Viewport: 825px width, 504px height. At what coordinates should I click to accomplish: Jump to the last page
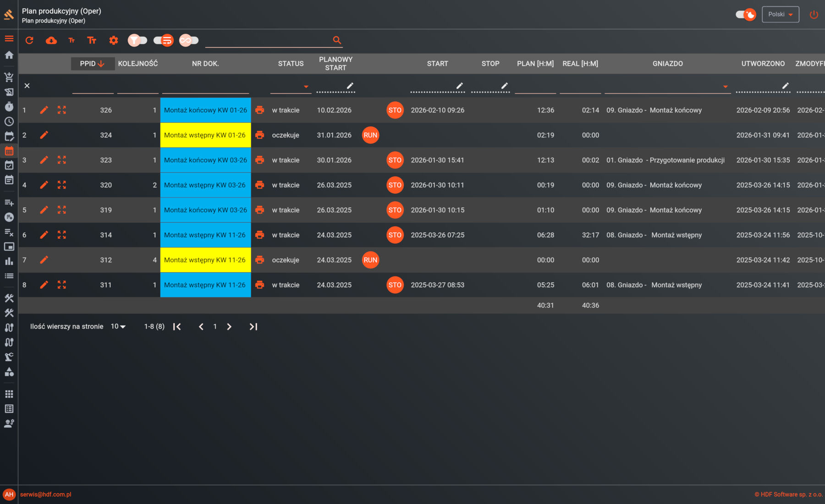pos(253,327)
